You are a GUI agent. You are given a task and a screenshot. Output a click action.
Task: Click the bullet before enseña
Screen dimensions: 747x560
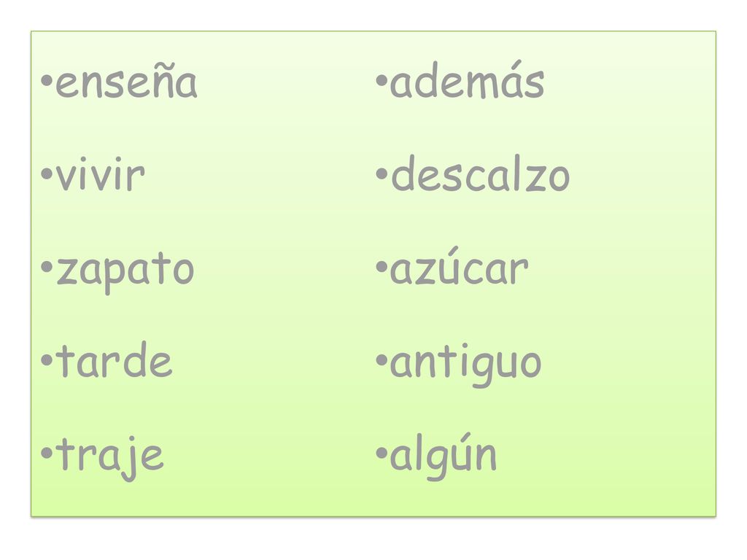[x=47, y=82]
